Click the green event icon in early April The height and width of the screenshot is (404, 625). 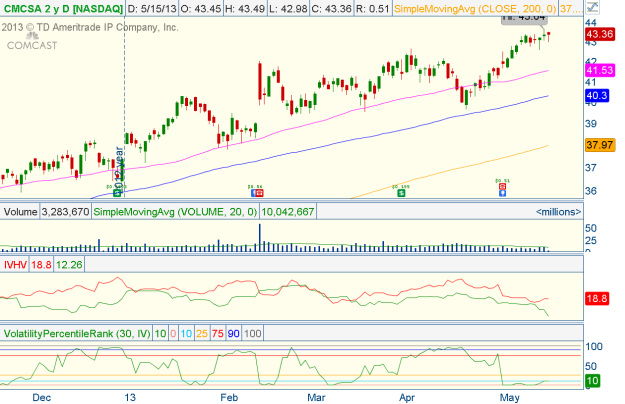(x=401, y=190)
